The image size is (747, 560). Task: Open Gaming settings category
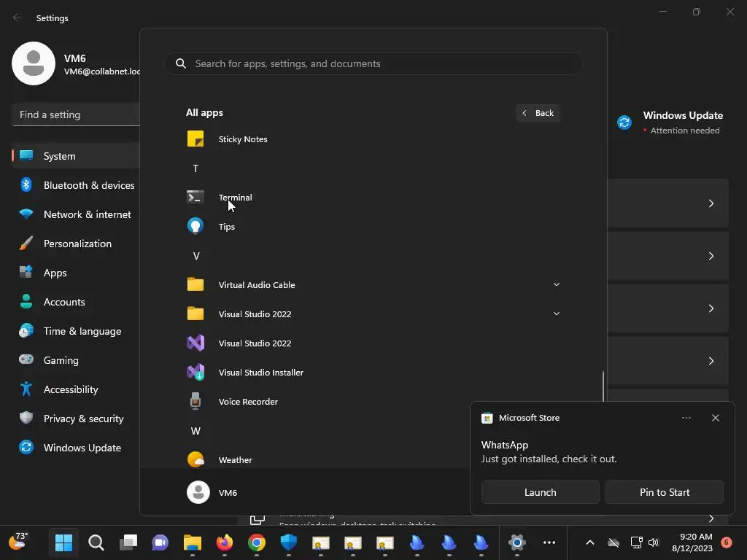pos(76,360)
